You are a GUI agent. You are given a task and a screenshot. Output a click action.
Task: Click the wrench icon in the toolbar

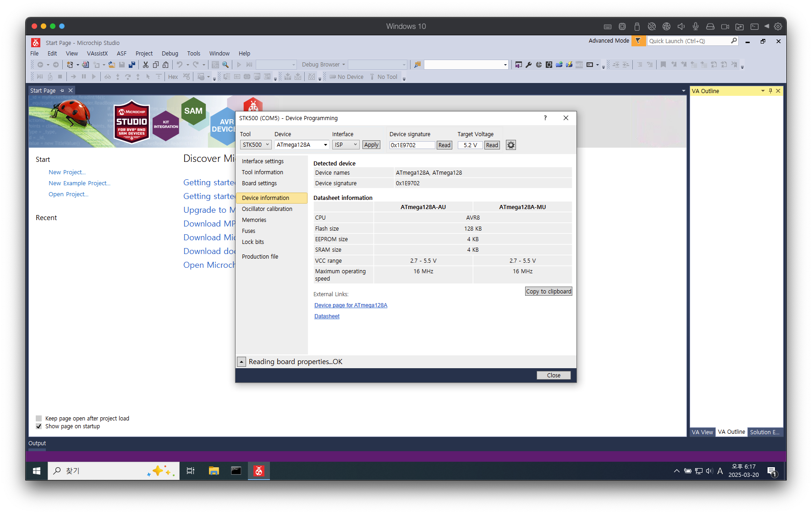[x=529, y=65]
